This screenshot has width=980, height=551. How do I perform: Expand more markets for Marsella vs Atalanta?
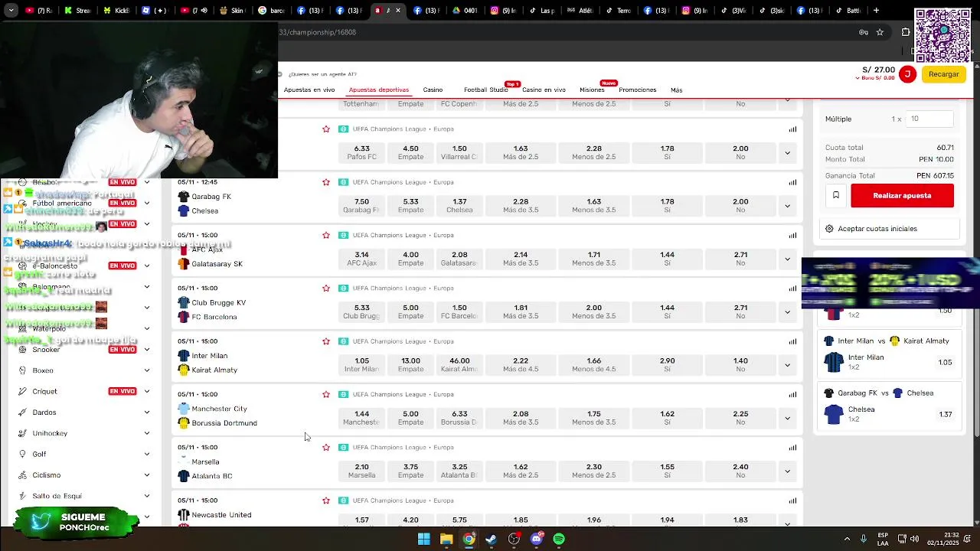[787, 471]
